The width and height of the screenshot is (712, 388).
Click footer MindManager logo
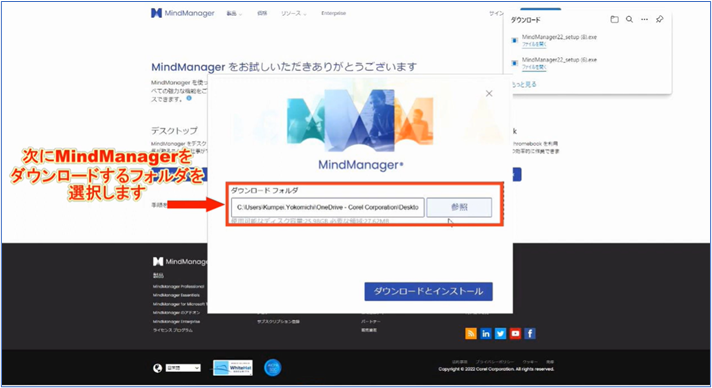(180, 261)
